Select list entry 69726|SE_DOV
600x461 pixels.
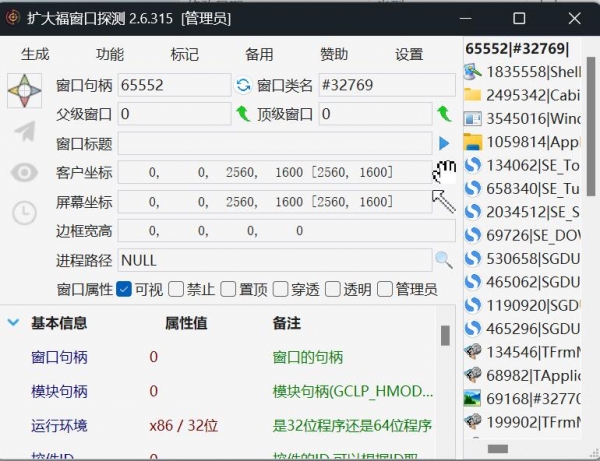(522, 235)
